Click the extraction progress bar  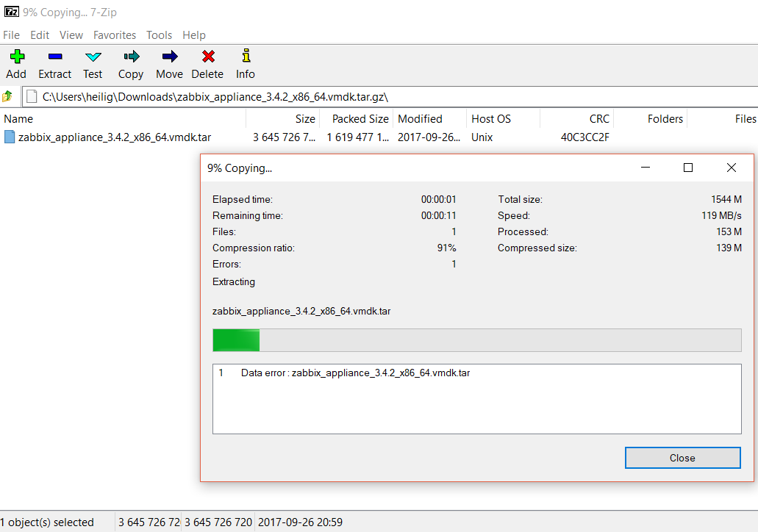tap(476, 340)
